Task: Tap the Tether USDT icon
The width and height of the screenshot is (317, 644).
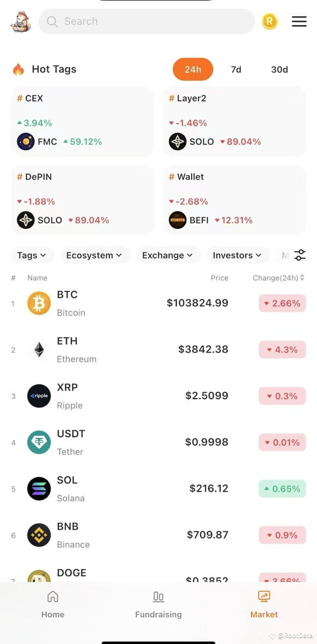Action: click(38, 442)
